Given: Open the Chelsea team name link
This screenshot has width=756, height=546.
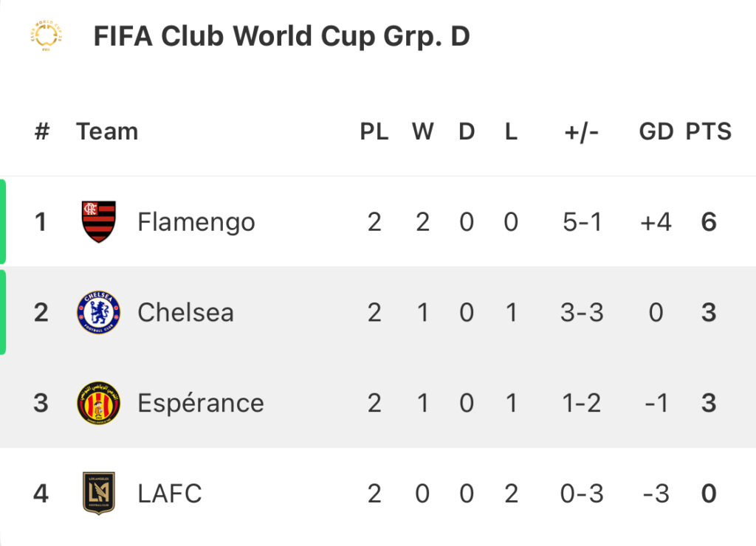Looking at the screenshot, I should point(185,312).
